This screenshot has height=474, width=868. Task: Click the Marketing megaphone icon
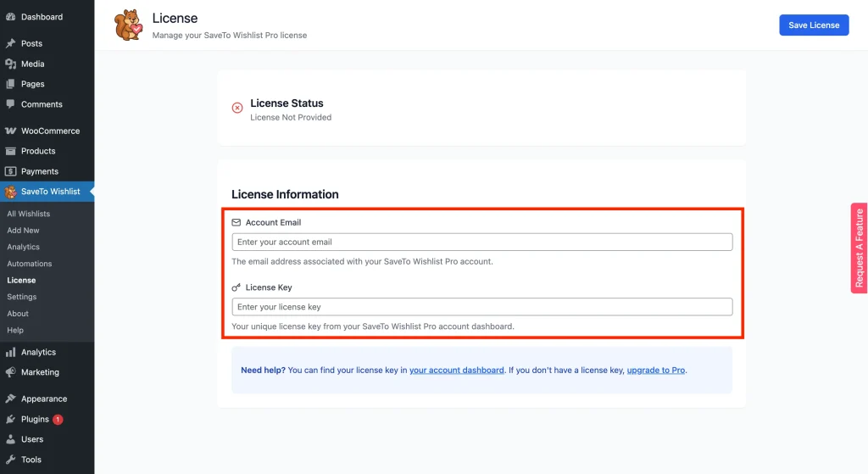(10, 372)
